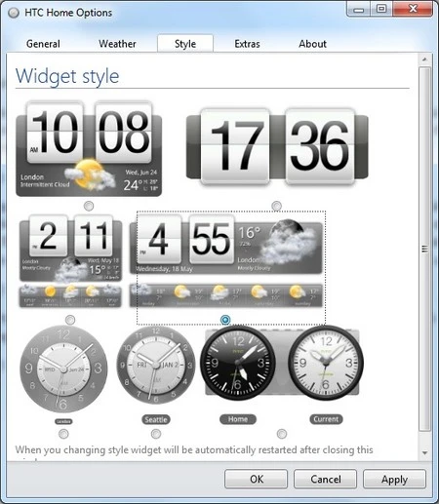Screen dimensions: 439x504
Task: Click the scrollbar up arrow
Action: click(424, 59)
